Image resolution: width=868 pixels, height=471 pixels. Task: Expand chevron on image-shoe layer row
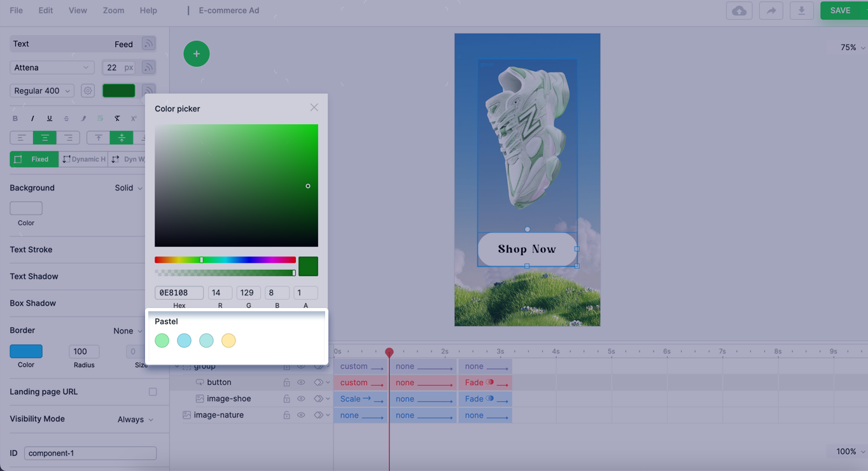point(328,399)
